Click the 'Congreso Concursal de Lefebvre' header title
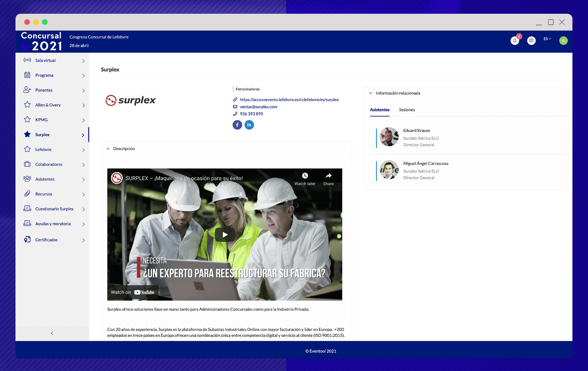Viewport: 588px width, 371px height. 99,37
